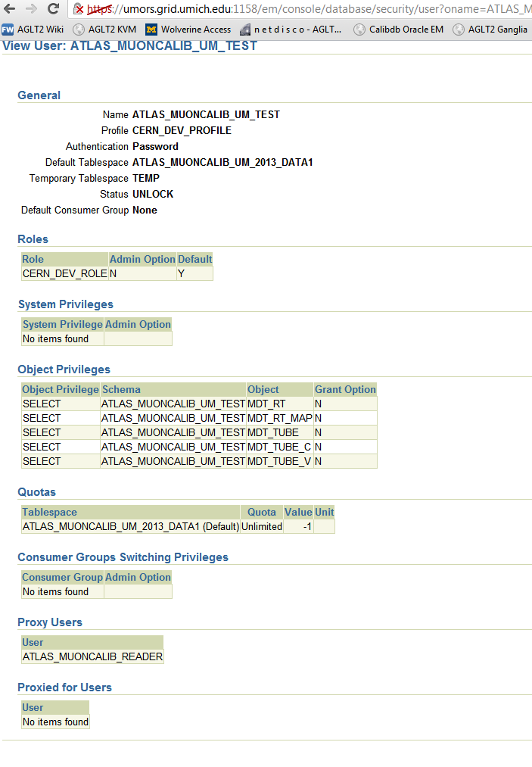Click the ATLAS_MUONCALIB_READER proxy user cell

[x=92, y=656]
